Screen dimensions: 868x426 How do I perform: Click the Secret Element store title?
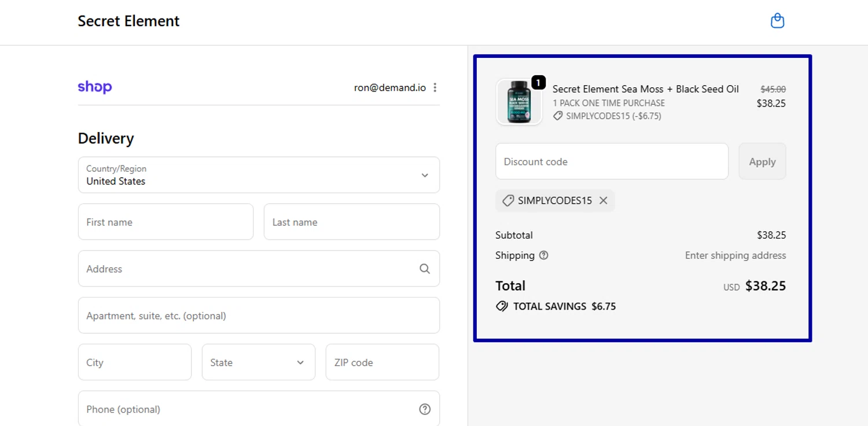coord(128,21)
